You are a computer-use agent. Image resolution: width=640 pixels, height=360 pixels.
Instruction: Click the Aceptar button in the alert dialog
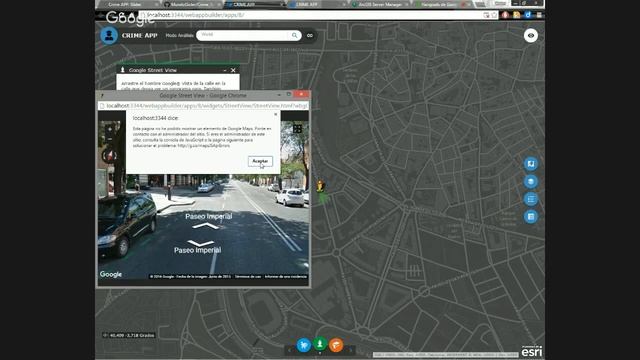tap(260, 161)
